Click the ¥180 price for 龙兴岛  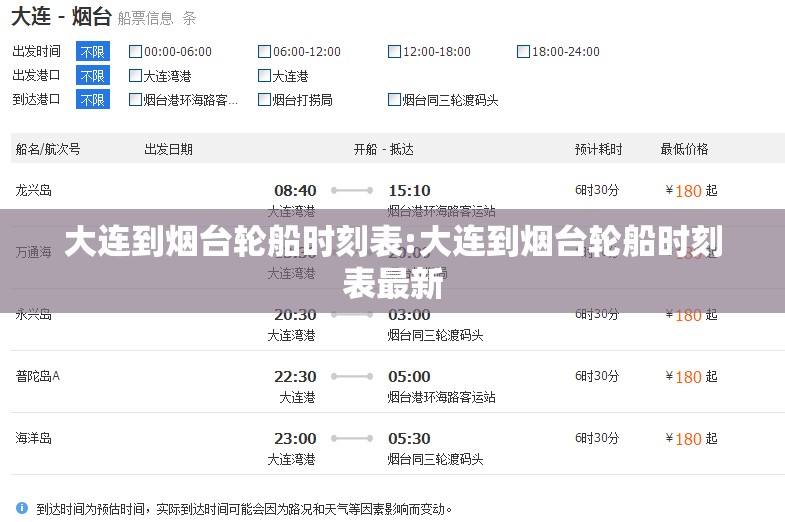683,191
